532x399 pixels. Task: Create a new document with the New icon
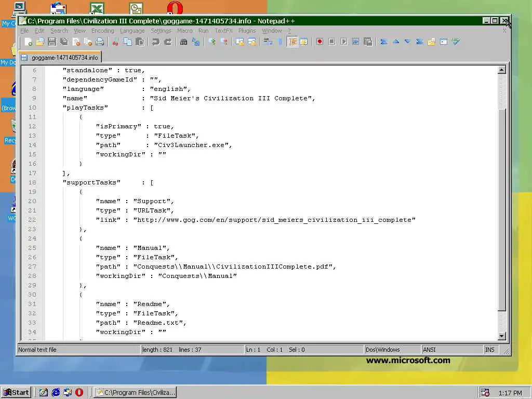click(29, 42)
